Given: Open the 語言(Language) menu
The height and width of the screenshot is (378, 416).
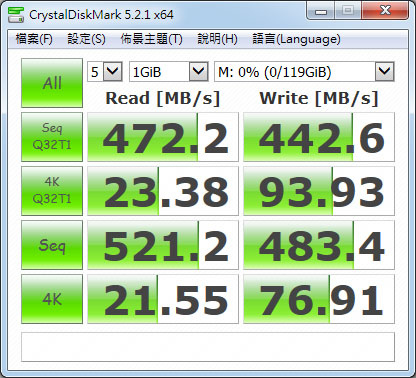Looking at the screenshot, I should click(x=296, y=39).
